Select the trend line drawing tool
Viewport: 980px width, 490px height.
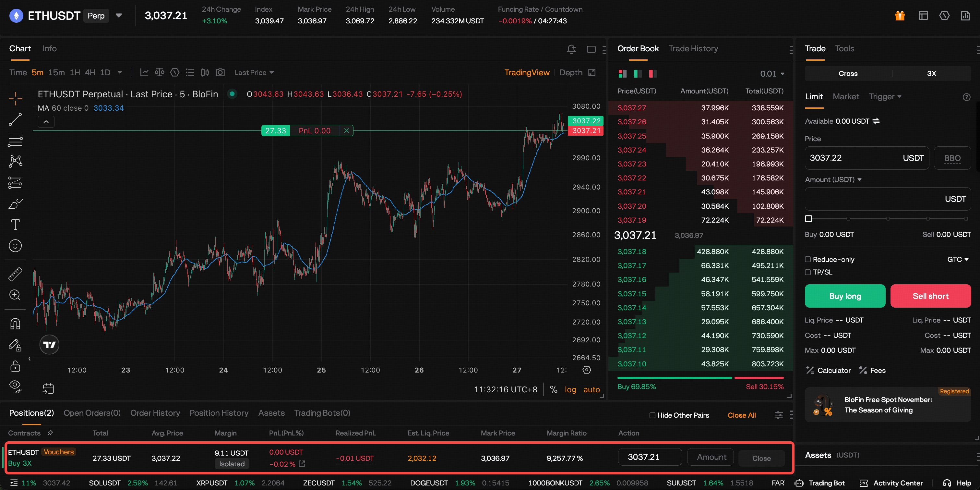point(15,119)
